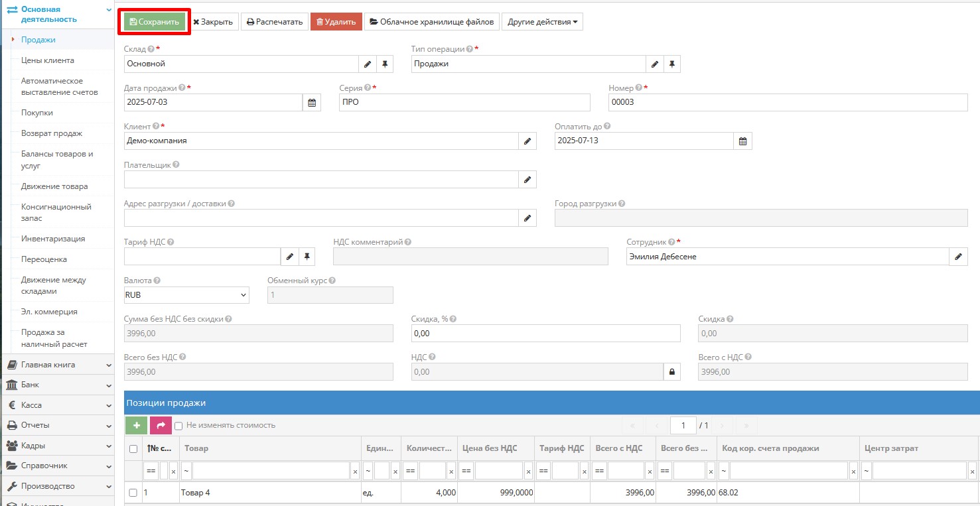
Task: Select Инвентаризация in the sidebar menu
Action: [x=53, y=239]
